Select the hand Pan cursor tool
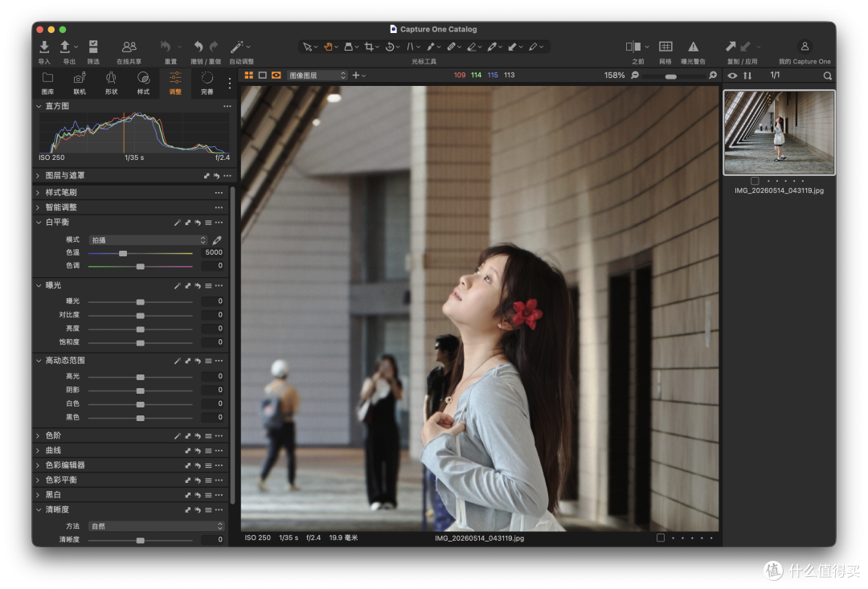 (x=328, y=47)
